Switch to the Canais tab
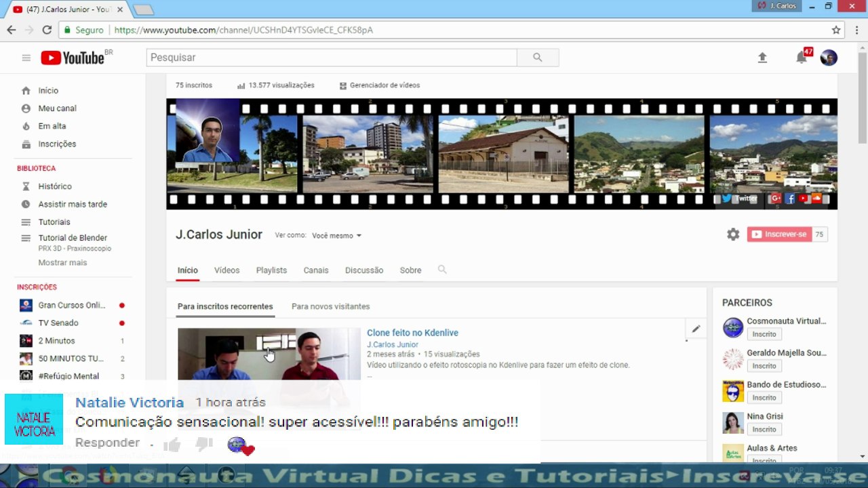The width and height of the screenshot is (868, 488). tap(316, 270)
